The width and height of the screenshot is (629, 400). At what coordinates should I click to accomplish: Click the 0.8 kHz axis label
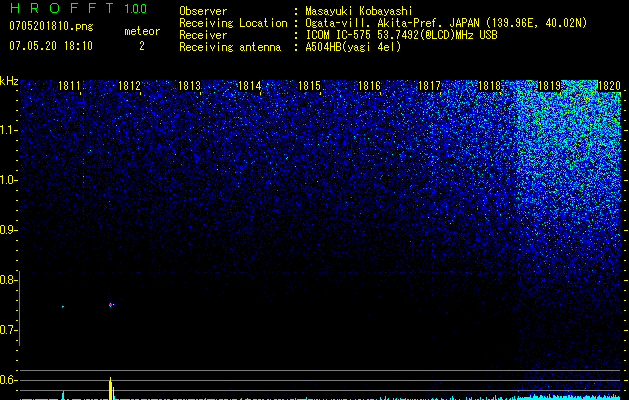[x=8, y=280]
